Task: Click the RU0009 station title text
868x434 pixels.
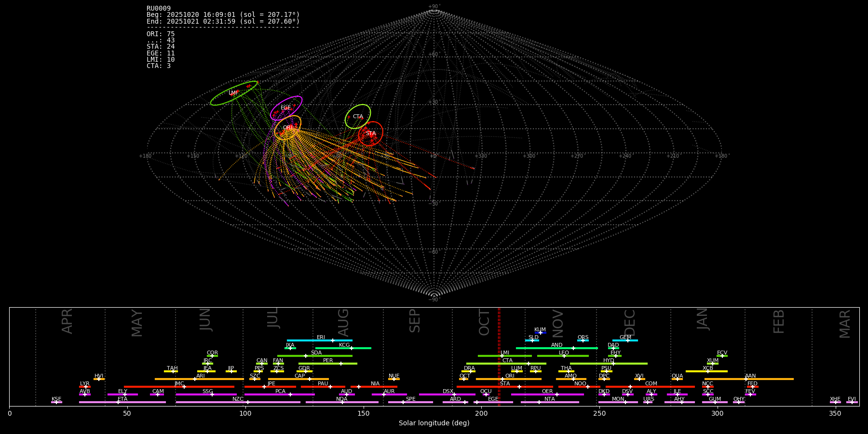Action: 159,9
